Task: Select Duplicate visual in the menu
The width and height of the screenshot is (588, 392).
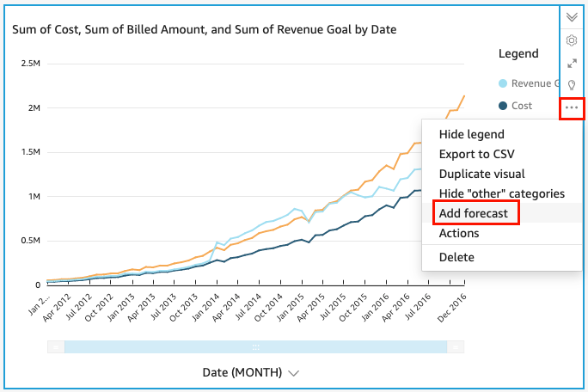Action: 481,174
